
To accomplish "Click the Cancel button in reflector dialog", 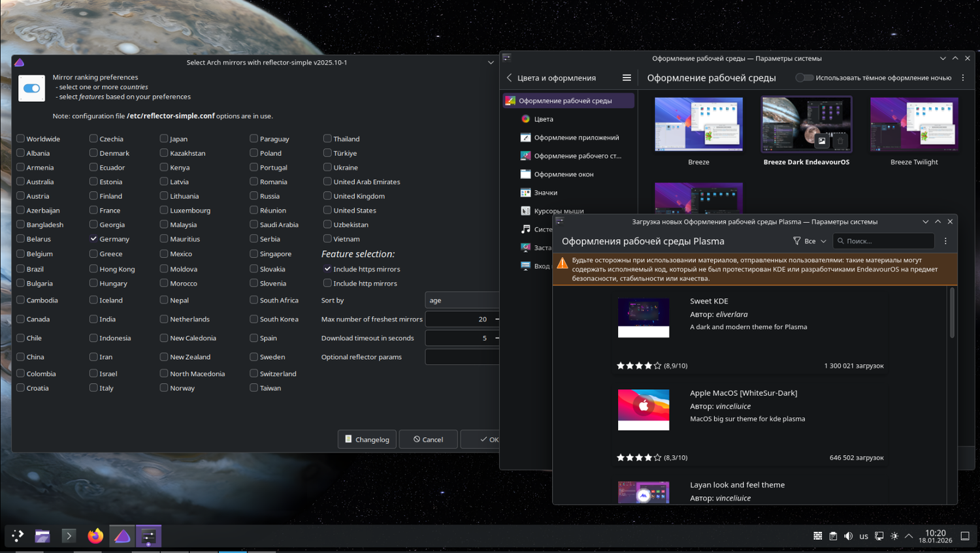I will [428, 439].
